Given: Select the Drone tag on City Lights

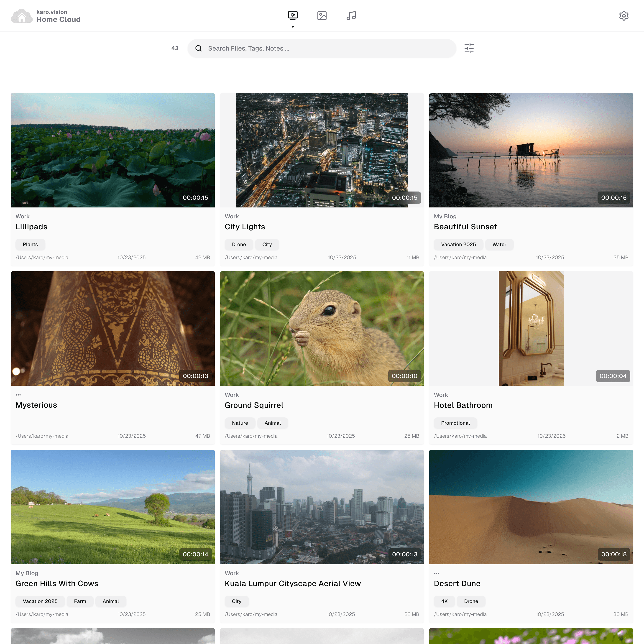Looking at the screenshot, I should (239, 244).
